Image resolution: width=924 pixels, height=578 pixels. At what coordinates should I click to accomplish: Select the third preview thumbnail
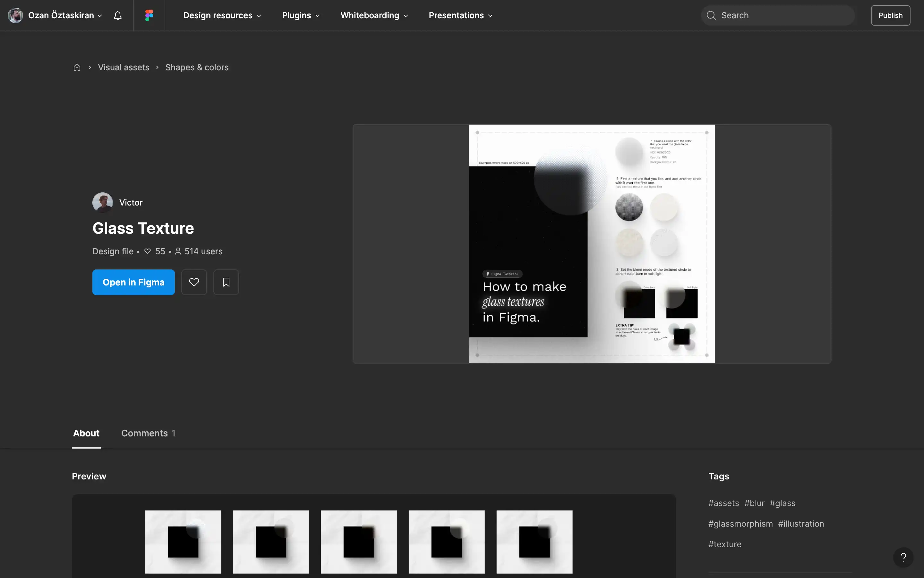pyautogui.click(x=358, y=542)
